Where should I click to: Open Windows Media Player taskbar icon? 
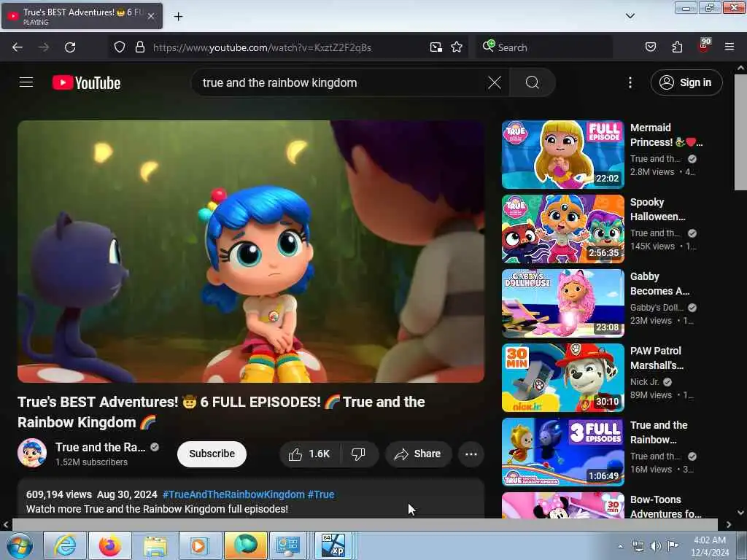pyautogui.click(x=200, y=545)
